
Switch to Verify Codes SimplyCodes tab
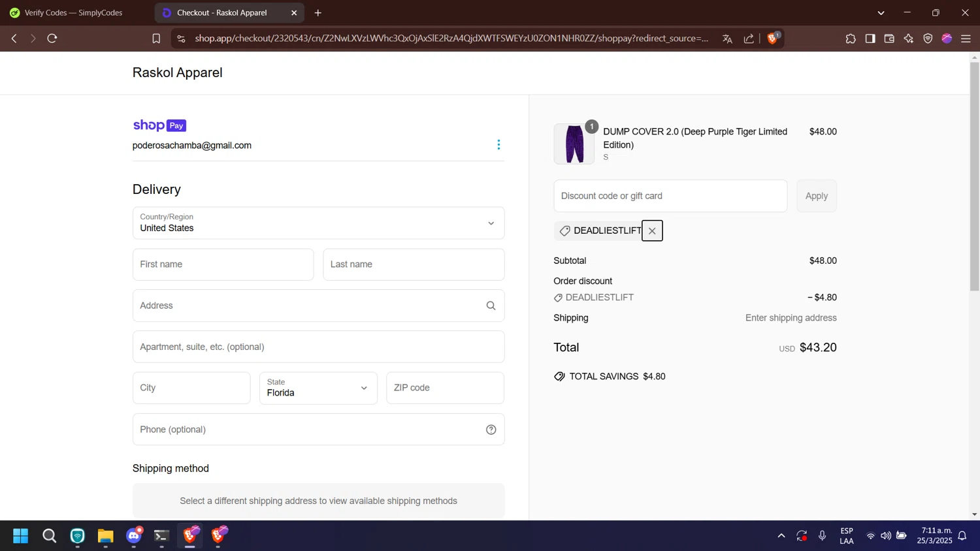73,12
